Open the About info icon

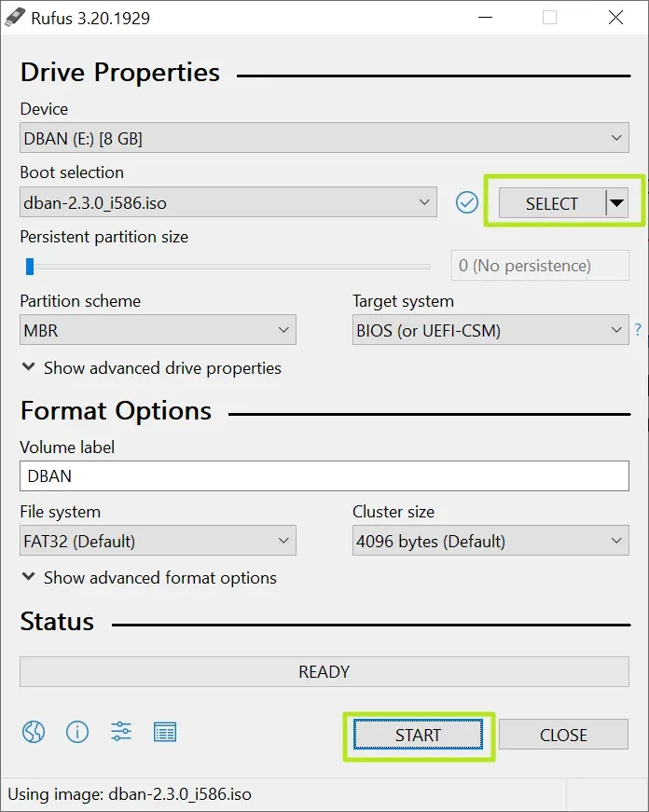point(76,732)
